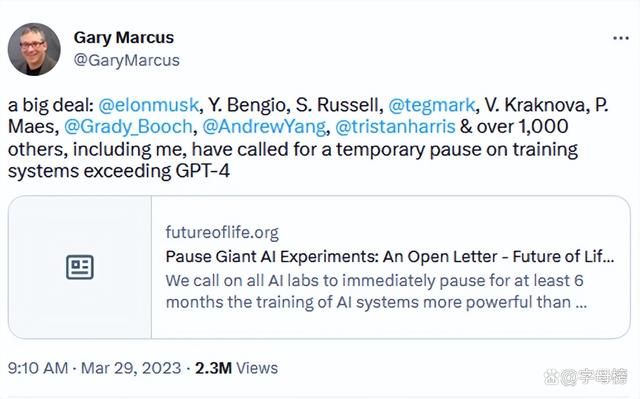Open the three-dot more options menu
The height and width of the screenshot is (399, 640).
(620, 38)
